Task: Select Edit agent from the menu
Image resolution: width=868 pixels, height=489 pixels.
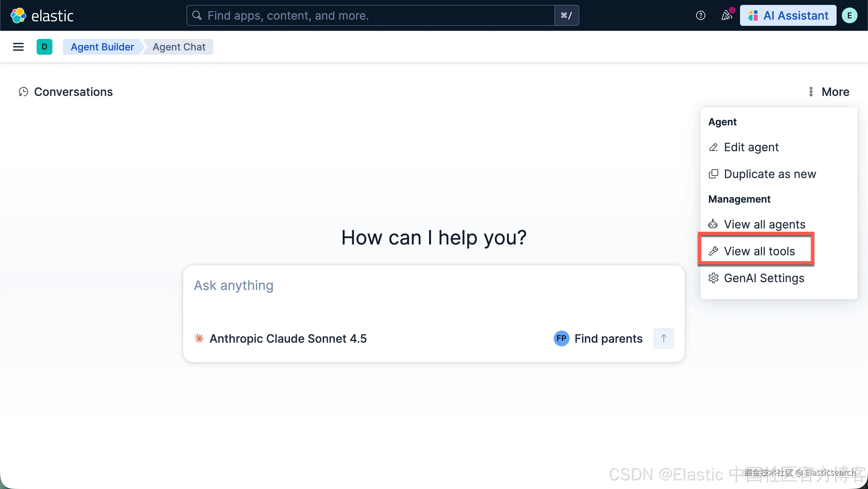Action: coord(751,147)
